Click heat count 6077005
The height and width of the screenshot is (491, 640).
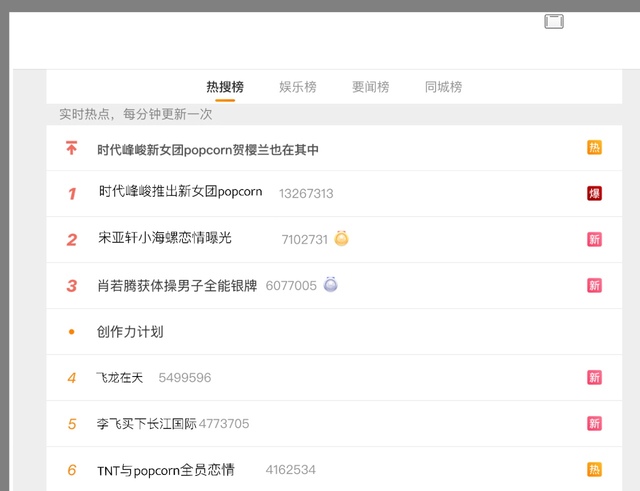click(x=291, y=285)
